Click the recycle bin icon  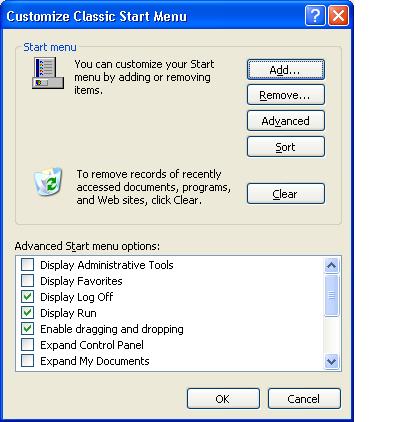(x=48, y=181)
